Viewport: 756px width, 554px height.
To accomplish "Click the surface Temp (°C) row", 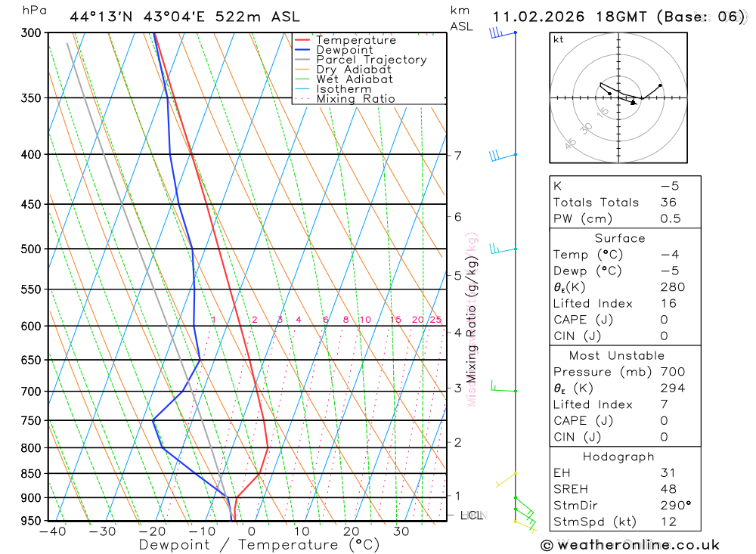I will click(625, 255).
